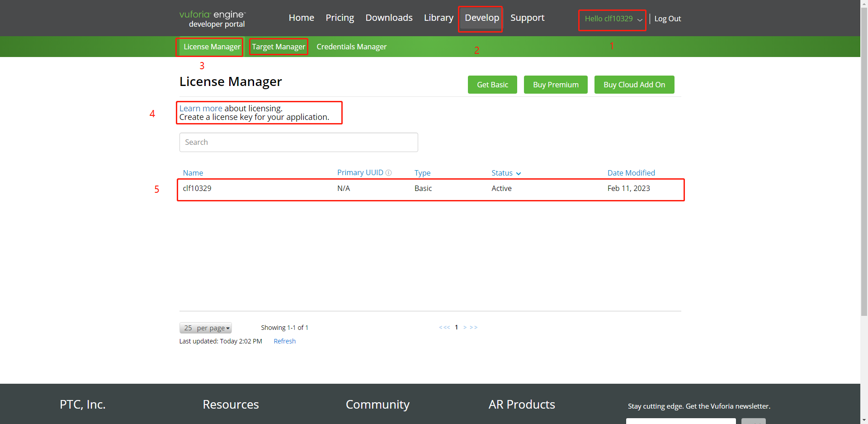Open the Library nav item
868x424 pixels.
click(x=439, y=18)
